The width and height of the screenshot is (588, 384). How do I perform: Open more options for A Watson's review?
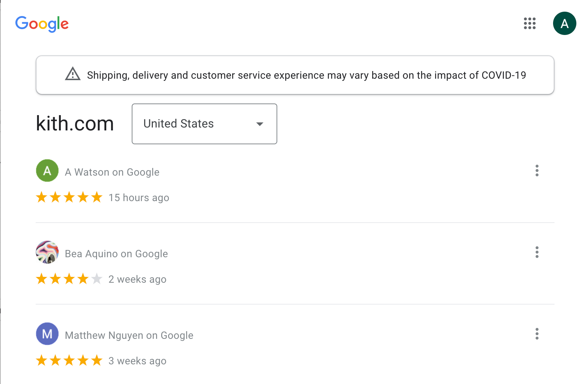[537, 171]
